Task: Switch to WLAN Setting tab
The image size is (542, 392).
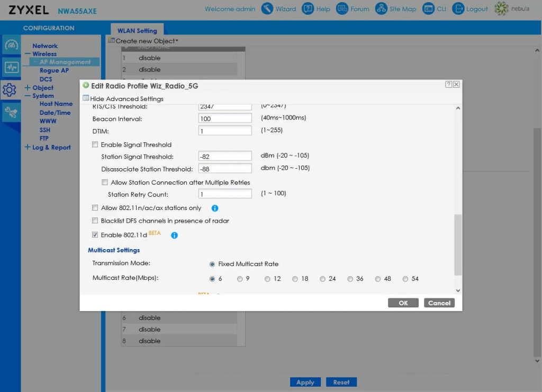Action: click(137, 31)
